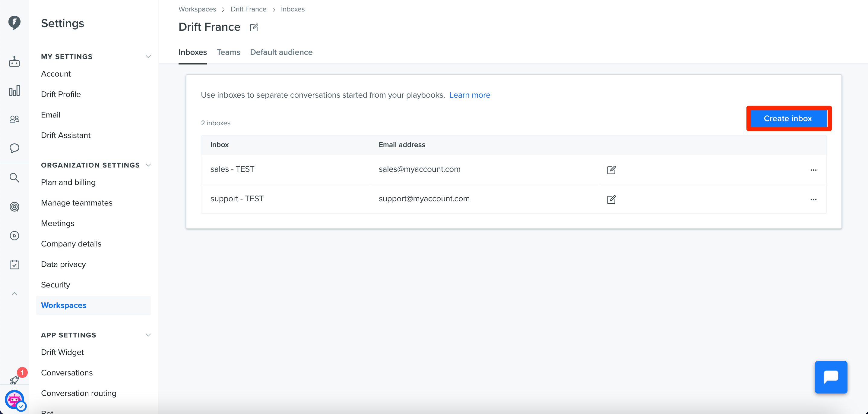Switch to the Inboxes tab
Screen dimensions: 868x414
click(x=193, y=52)
